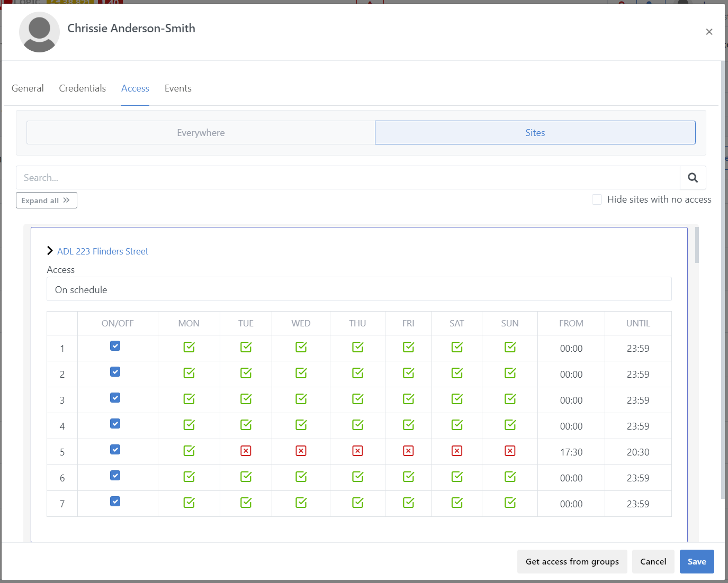Image resolution: width=728 pixels, height=583 pixels.
Task: Switch to the Credentials tab
Action: coord(82,88)
